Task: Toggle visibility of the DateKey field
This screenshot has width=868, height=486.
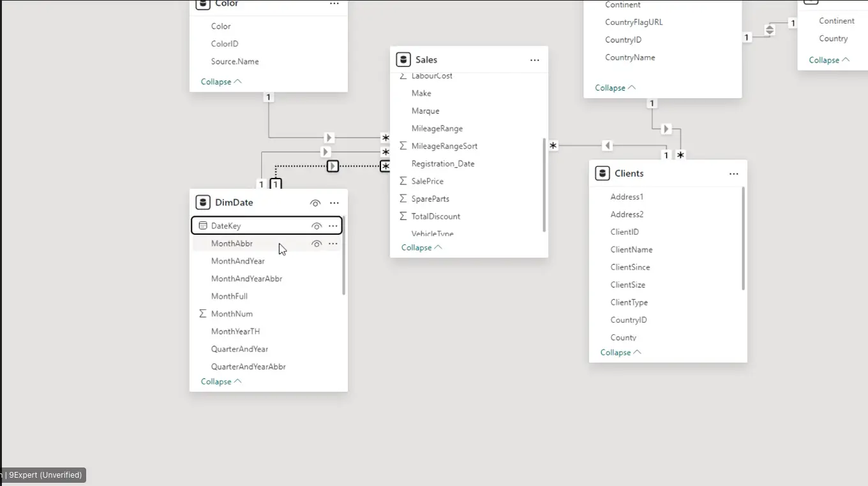Action: [x=317, y=226]
